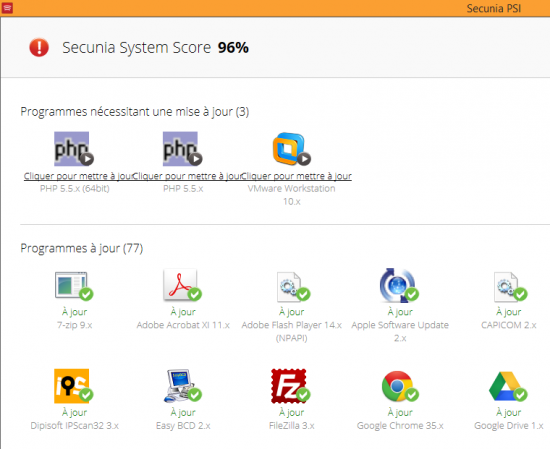Click the VMware Workstation icon
550x449 pixels.
pos(291,149)
